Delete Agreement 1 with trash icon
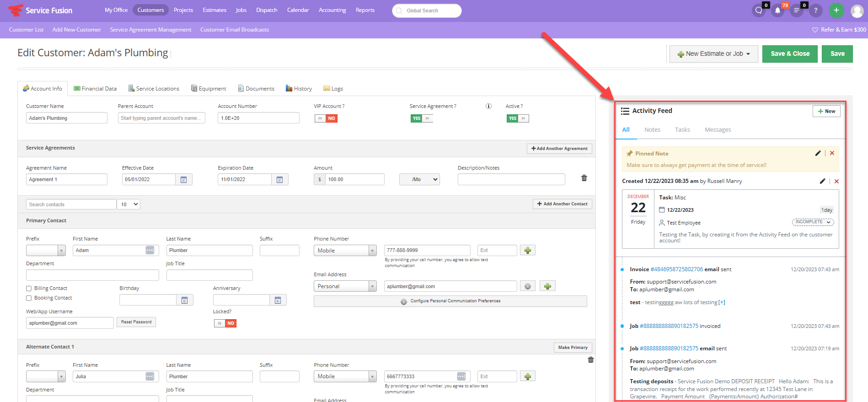This screenshot has width=868, height=402. [x=584, y=178]
